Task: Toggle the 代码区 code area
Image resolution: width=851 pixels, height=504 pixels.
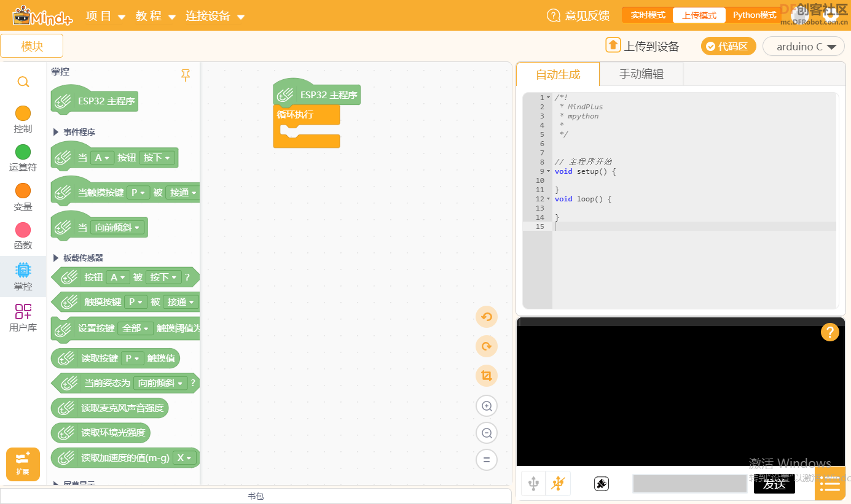Action: coord(729,46)
